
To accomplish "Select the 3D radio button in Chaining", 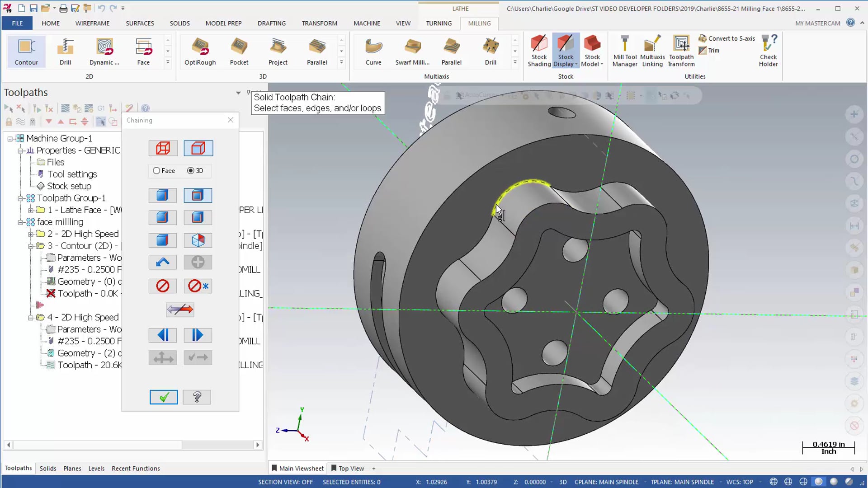I will (191, 170).
